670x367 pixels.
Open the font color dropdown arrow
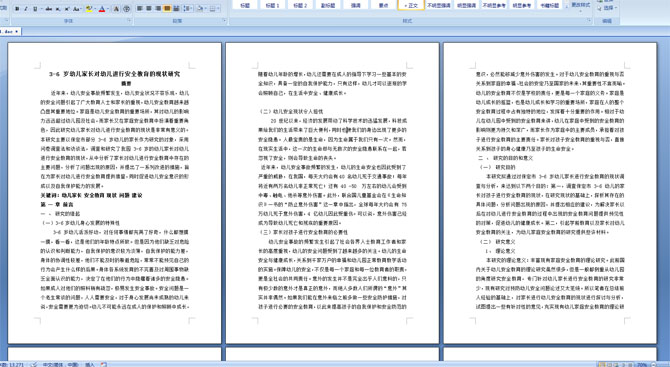[108, 9]
